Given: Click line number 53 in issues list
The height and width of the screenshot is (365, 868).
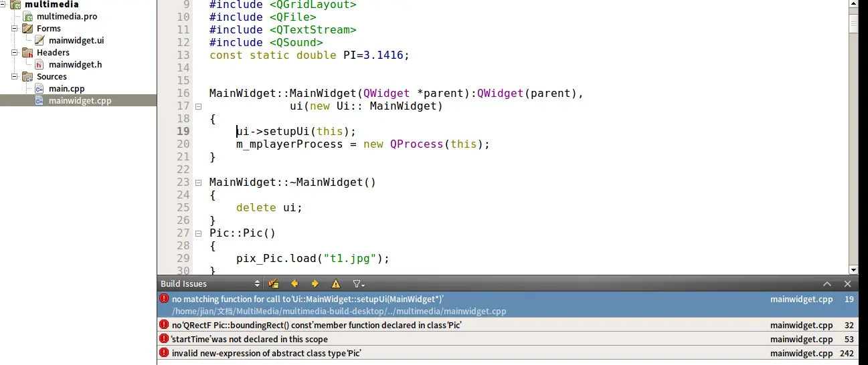Looking at the screenshot, I should click(849, 339).
